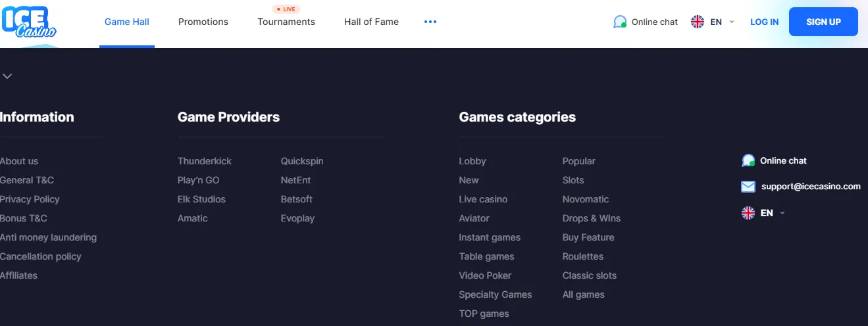Viewport: 868px width, 326px height.
Task: Visit the Hall of Fame page
Action: tap(371, 22)
